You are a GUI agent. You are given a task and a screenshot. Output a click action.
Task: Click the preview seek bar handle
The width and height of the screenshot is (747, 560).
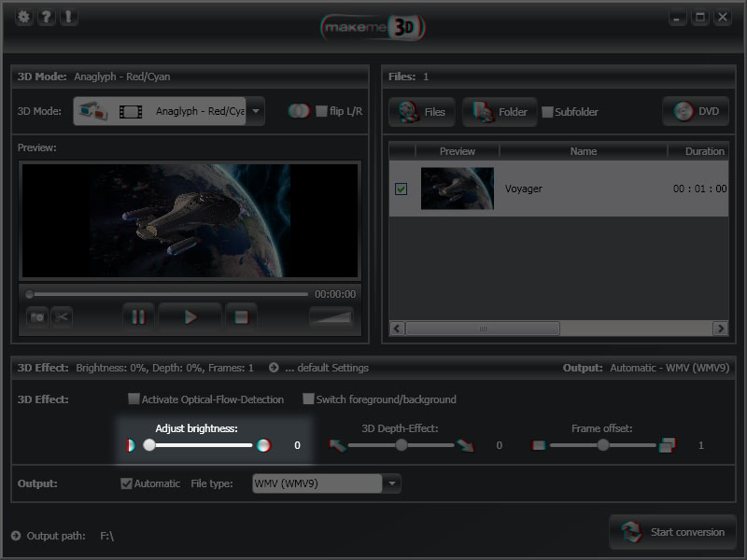point(30,294)
